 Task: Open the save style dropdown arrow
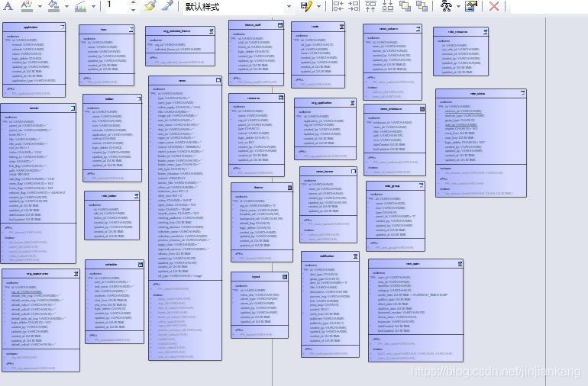(318, 6)
